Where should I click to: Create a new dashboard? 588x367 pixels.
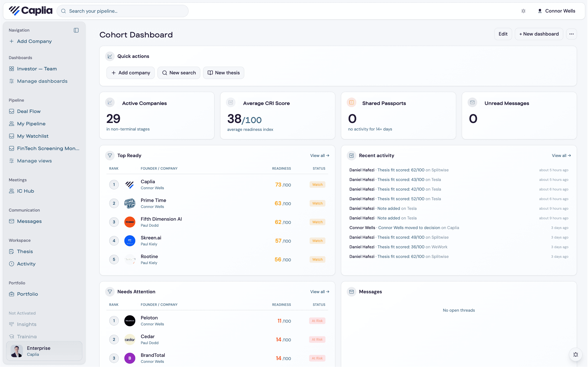(539, 34)
